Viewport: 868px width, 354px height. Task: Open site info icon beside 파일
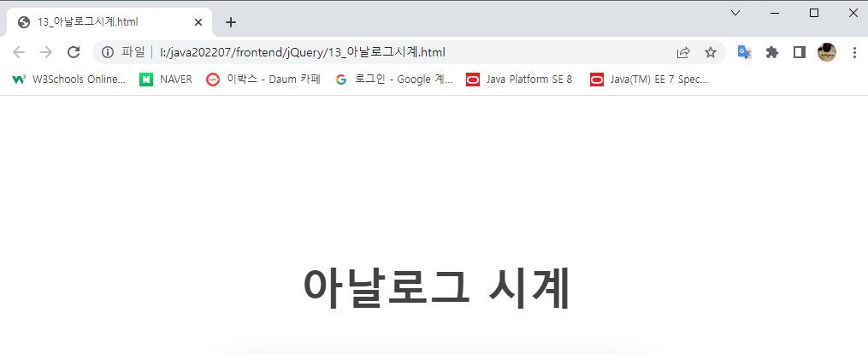coord(108,52)
